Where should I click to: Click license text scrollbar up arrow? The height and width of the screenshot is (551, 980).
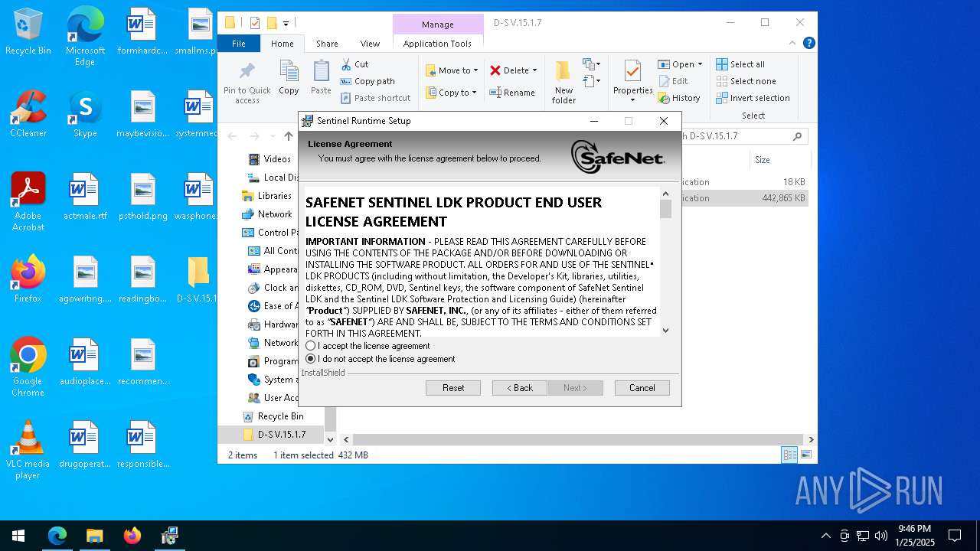pos(665,194)
